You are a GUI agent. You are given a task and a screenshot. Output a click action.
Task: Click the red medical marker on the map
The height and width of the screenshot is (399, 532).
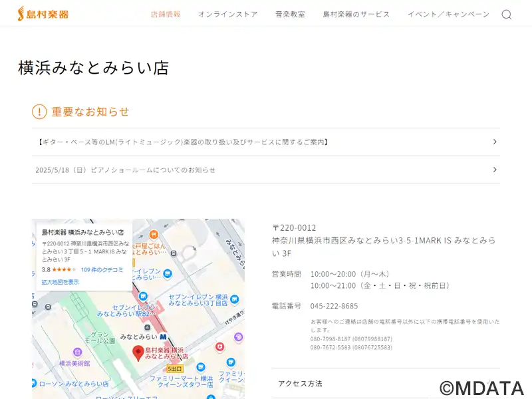point(220,346)
